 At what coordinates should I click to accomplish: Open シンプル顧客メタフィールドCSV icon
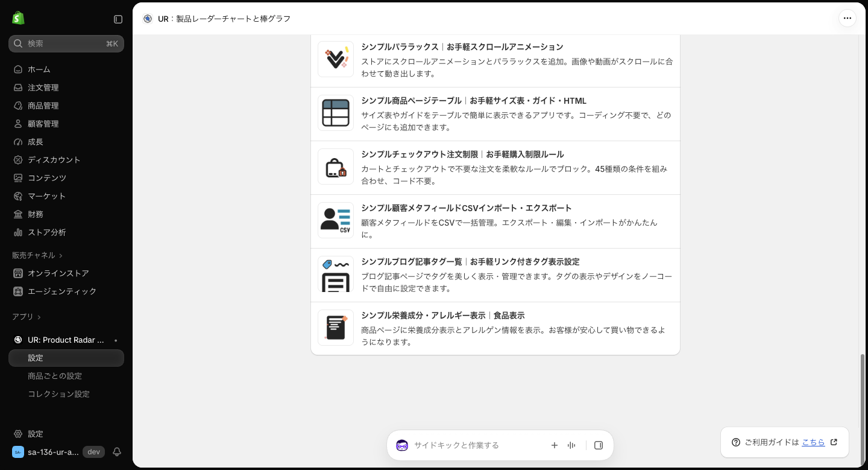pyautogui.click(x=336, y=220)
